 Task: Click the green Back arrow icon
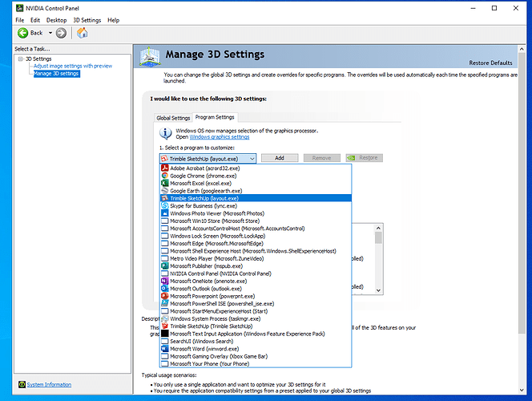click(x=22, y=33)
